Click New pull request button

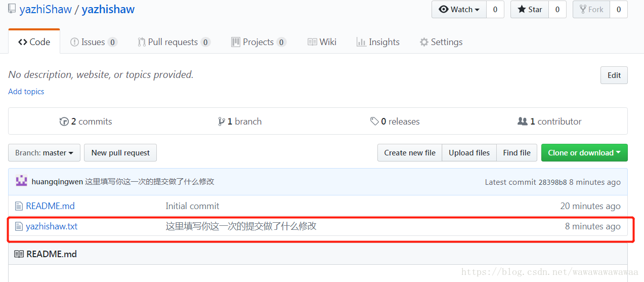point(120,153)
